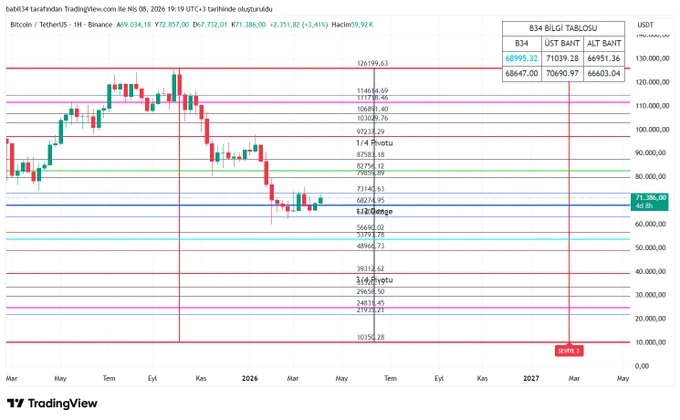The height and width of the screenshot is (420, 680).
Task: Click 100.000,00 on the price axis
Action: click(652, 129)
